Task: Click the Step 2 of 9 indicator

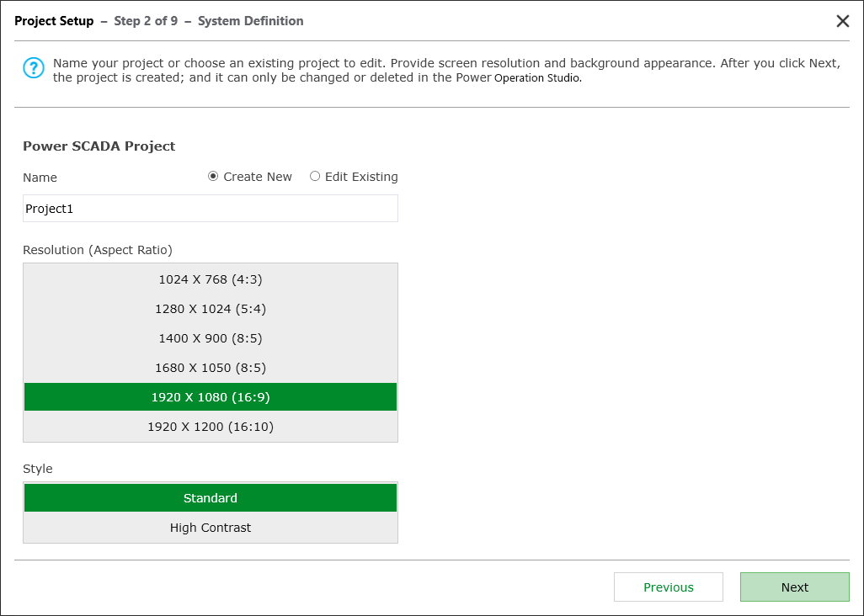Action: point(147,20)
